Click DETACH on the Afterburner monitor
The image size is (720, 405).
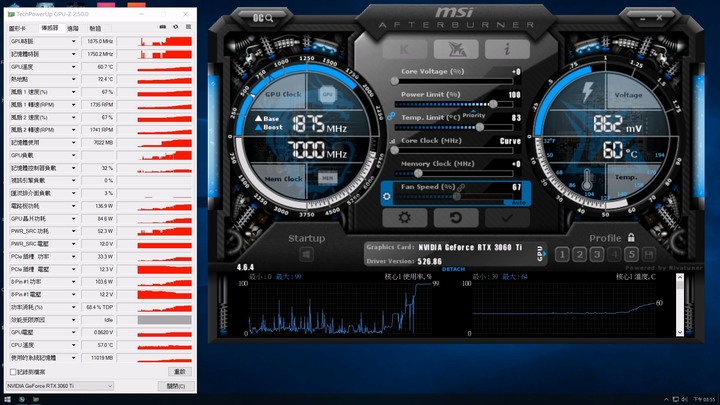[453, 269]
